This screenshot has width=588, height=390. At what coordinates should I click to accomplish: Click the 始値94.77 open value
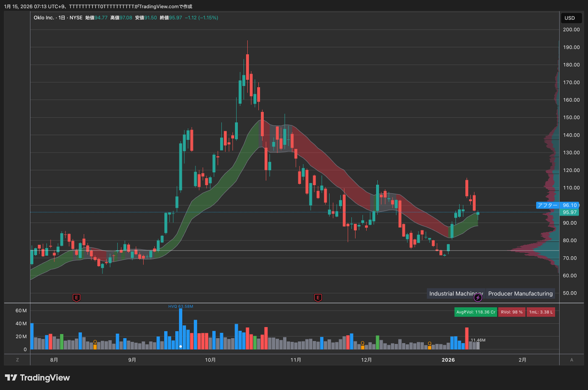point(96,18)
